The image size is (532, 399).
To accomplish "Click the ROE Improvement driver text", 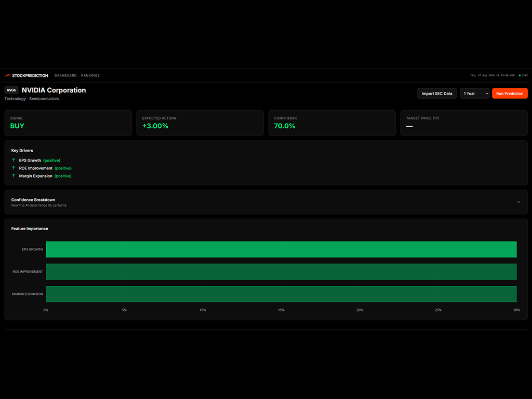I will click(36, 168).
